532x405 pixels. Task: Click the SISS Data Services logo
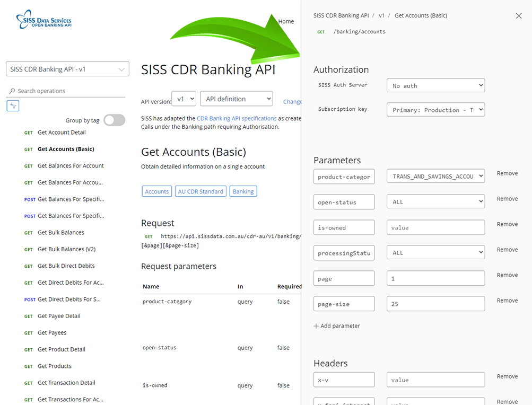tap(44, 22)
